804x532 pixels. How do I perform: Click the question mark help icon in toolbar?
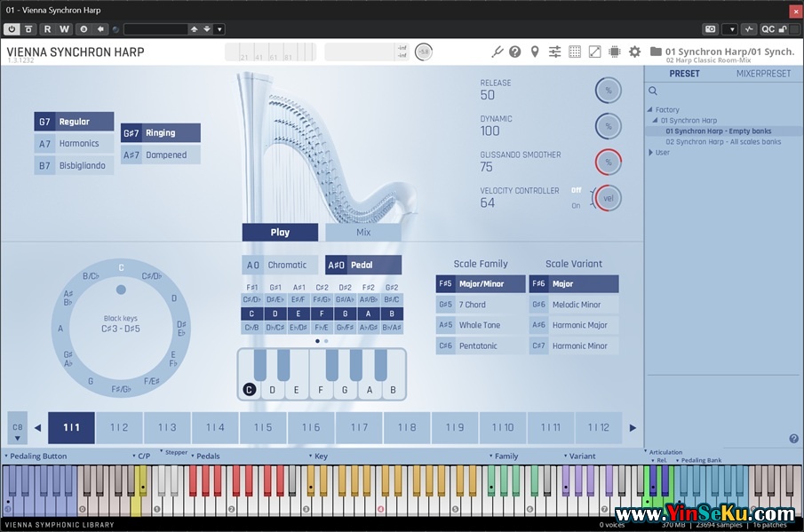coord(515,52)
